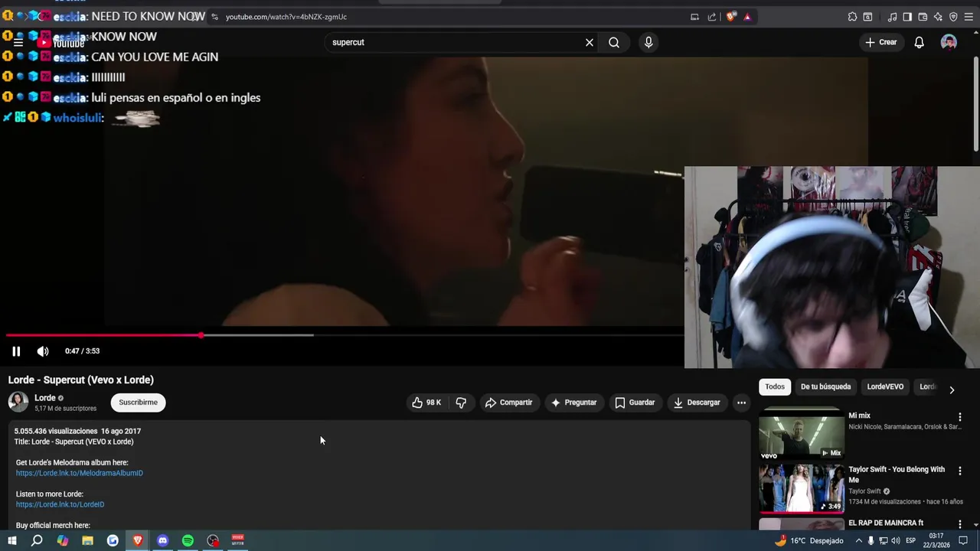Open the Mi mix thumbnail
Screen dimensions: 980x551
(x=802, y=435)
